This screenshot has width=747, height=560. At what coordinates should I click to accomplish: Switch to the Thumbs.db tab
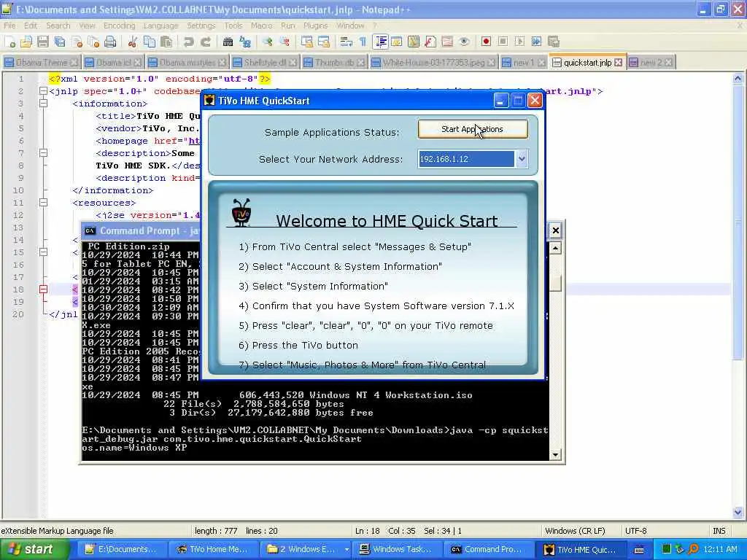(x=334, y=63)
